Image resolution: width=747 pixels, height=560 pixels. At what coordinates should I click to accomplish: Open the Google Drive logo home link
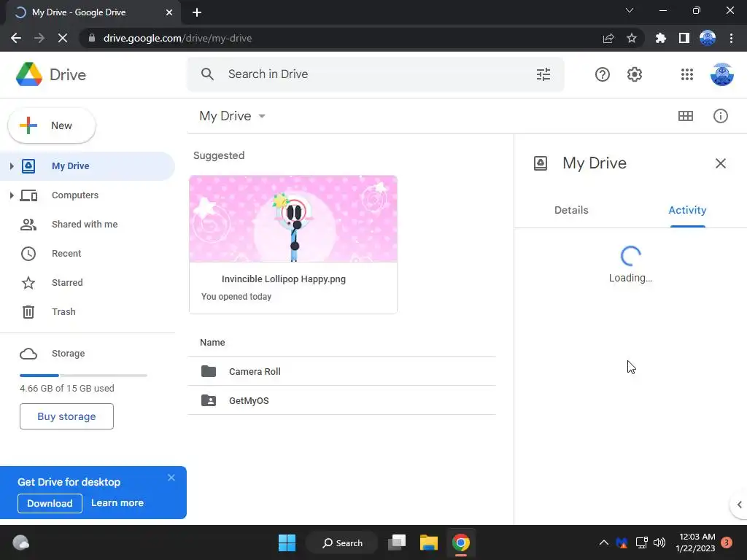[x=51, y=74]
